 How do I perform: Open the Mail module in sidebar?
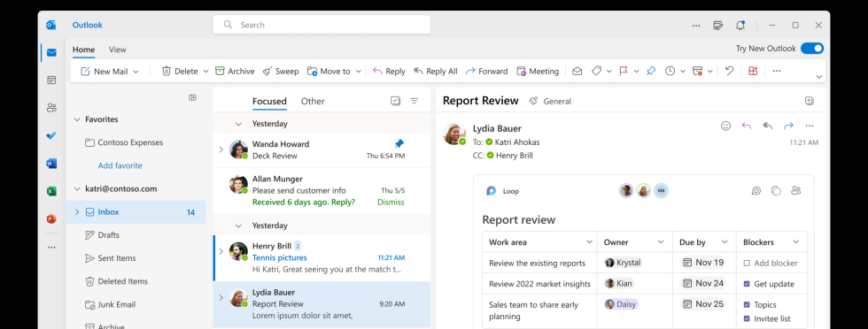(x=51, y=52)
